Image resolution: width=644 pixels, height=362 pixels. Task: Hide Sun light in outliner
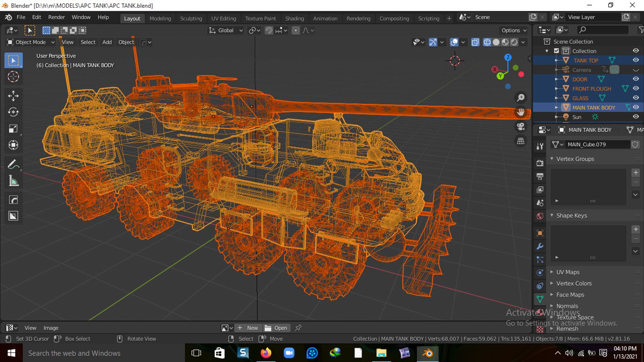(636, 117)
